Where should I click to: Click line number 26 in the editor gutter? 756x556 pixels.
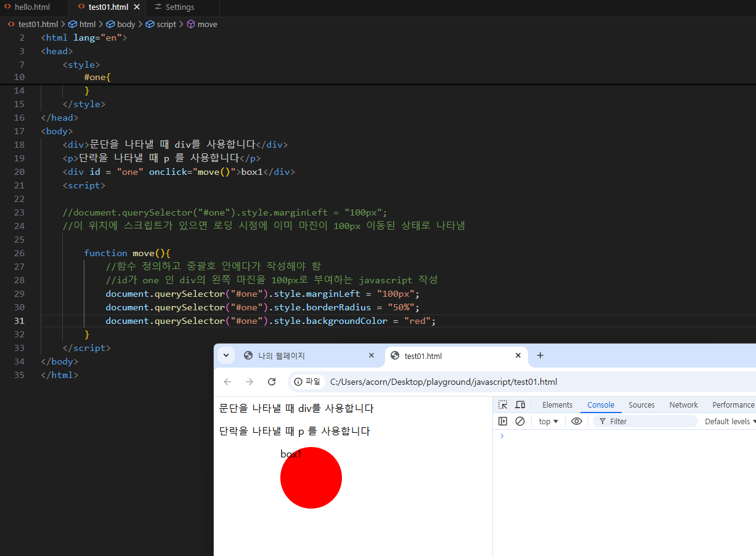[19, 253]
